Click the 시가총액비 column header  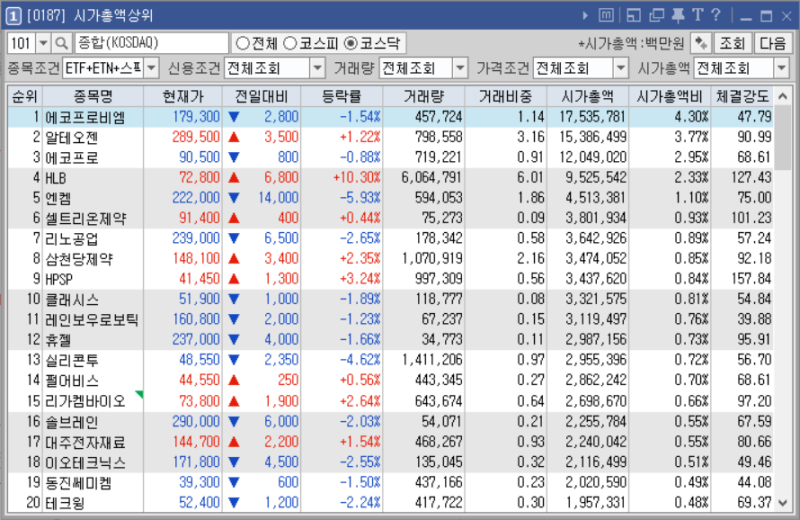pyautogui.click(x=669, y=96)
